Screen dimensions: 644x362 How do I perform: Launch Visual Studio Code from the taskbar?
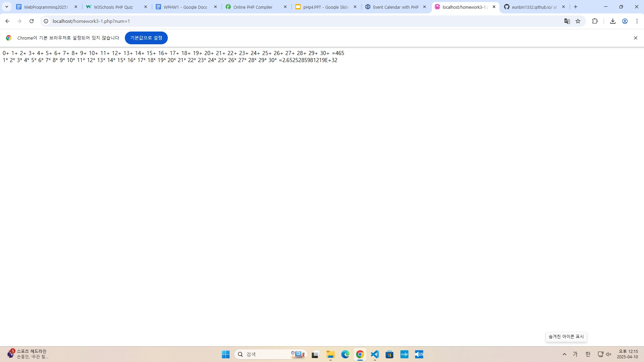(x=375, y=354)
